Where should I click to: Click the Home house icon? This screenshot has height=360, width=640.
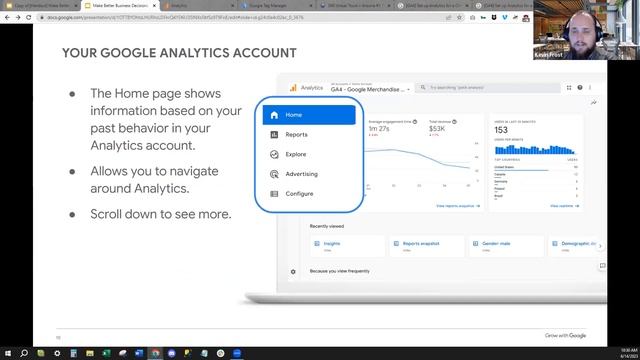click(274, 115)
